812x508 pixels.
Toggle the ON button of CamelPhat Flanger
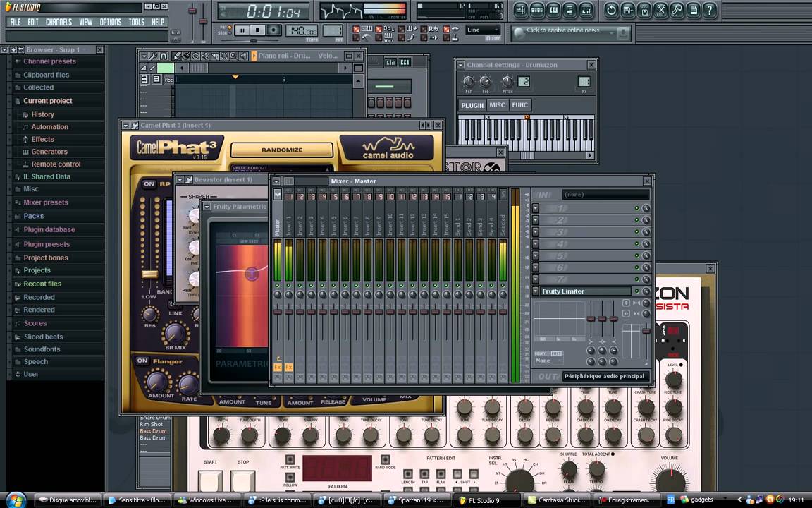coord(142,361)
